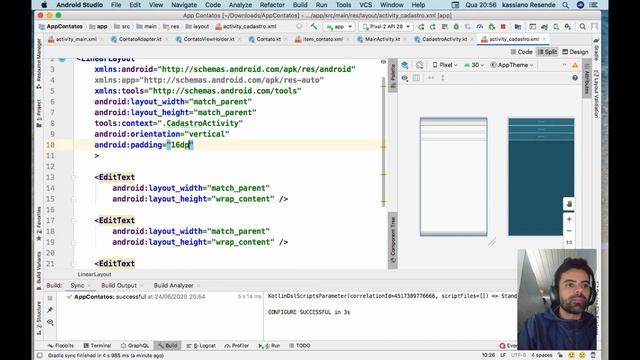Toggle the Attributes panel side tab

[587, 79]
